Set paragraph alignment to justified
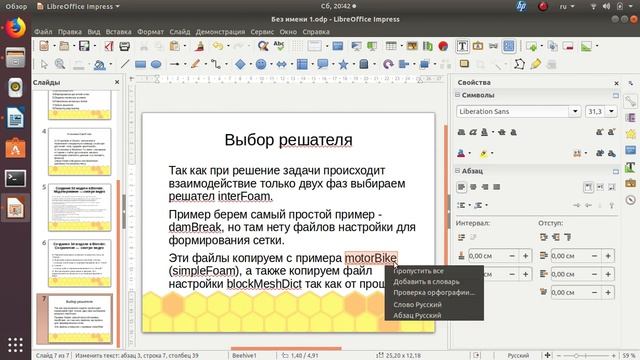 coord(497,187)
